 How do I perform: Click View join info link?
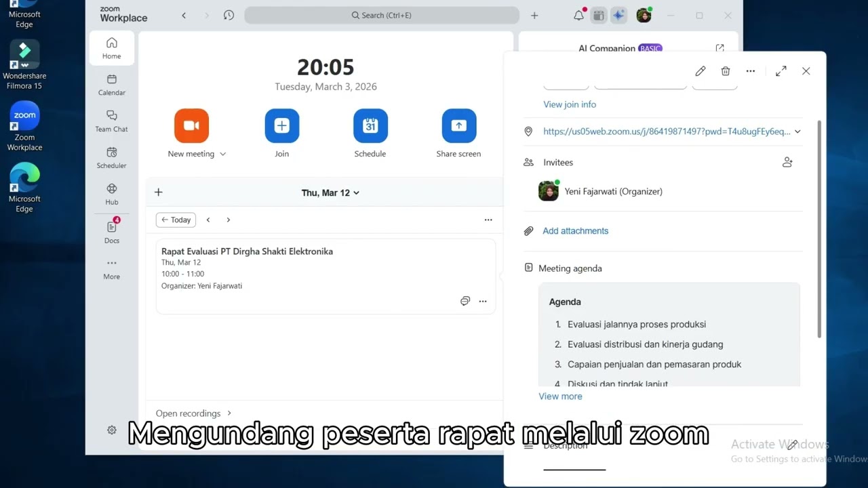coord(570,104)
